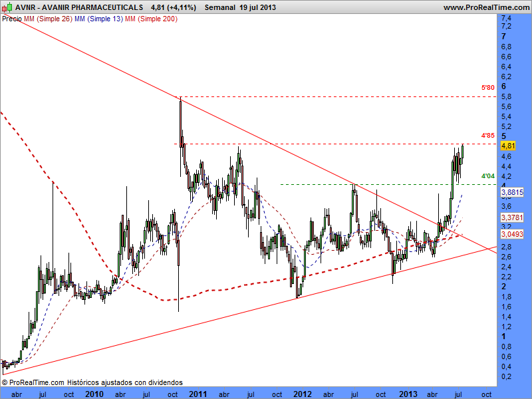Click the 5,8 value on price axis
Image resolution: width=532 pixels, height=399 pixels.
(x=506, y=96)
